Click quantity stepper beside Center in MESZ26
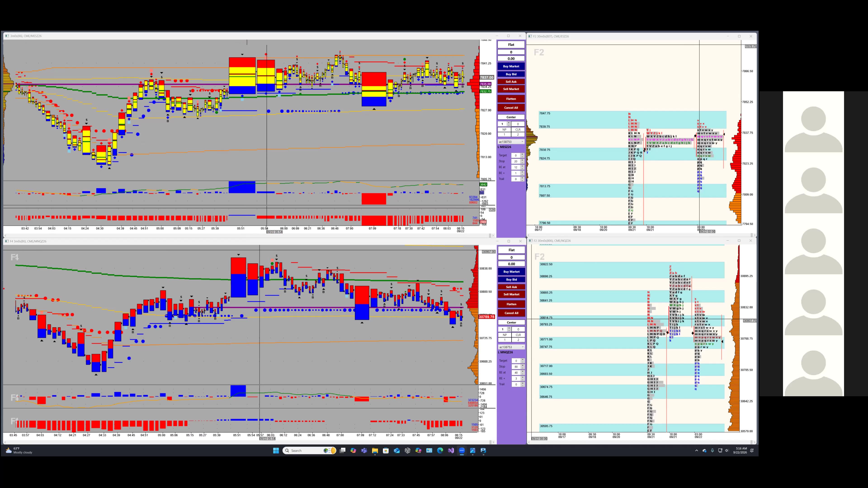Viewport: 868px width, 488px height. [509, 124]
